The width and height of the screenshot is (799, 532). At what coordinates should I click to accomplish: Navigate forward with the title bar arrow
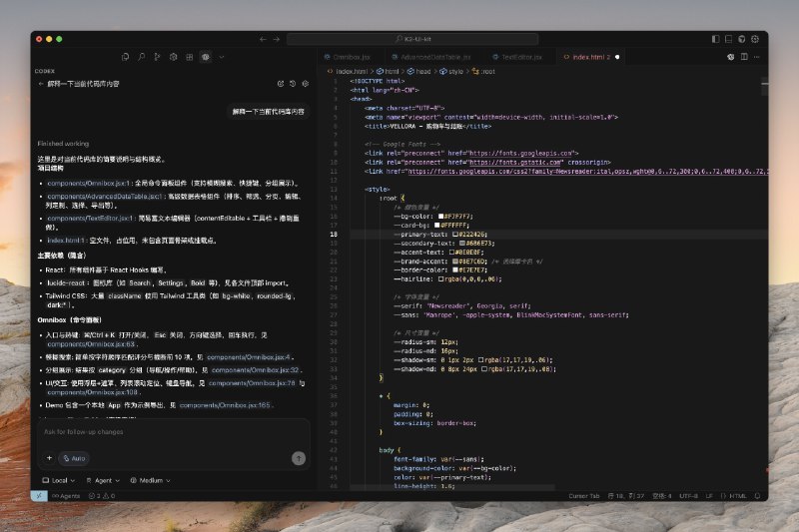point(276,39)
